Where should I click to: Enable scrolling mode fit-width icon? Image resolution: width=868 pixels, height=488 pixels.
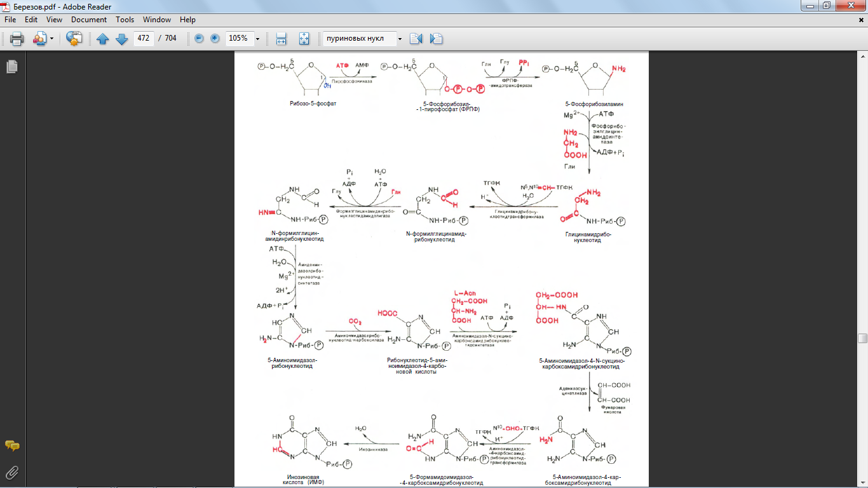(x=281, y=39)
